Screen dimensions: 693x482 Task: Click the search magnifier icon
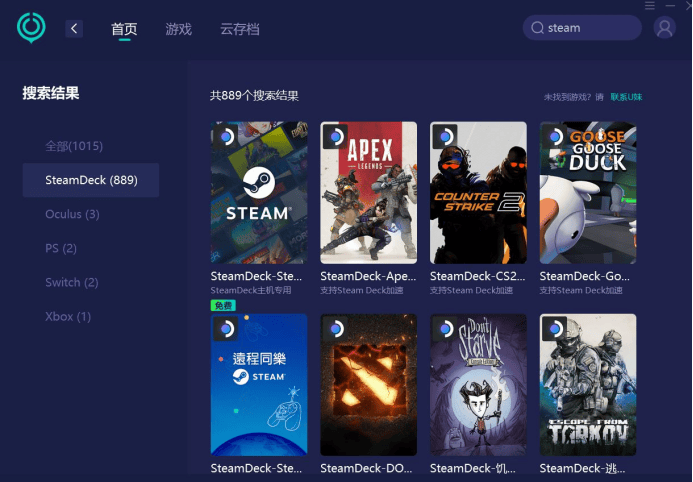coord(538,28)
